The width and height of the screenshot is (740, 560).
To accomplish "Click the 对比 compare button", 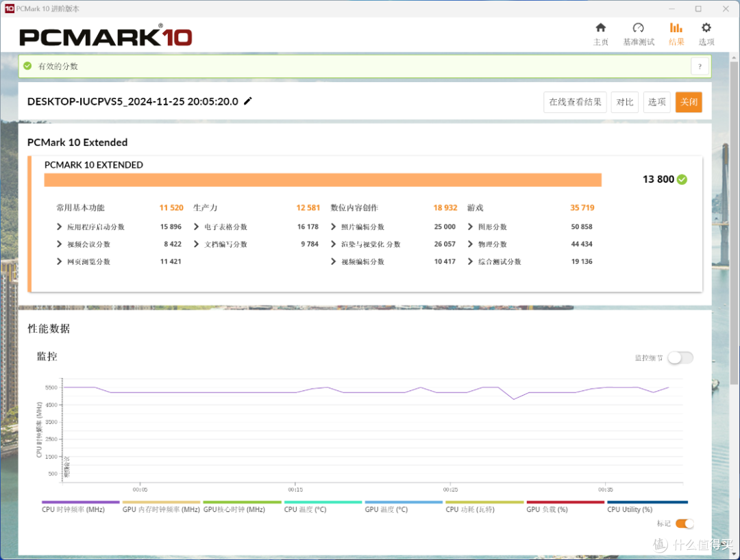I will (625, 102).
